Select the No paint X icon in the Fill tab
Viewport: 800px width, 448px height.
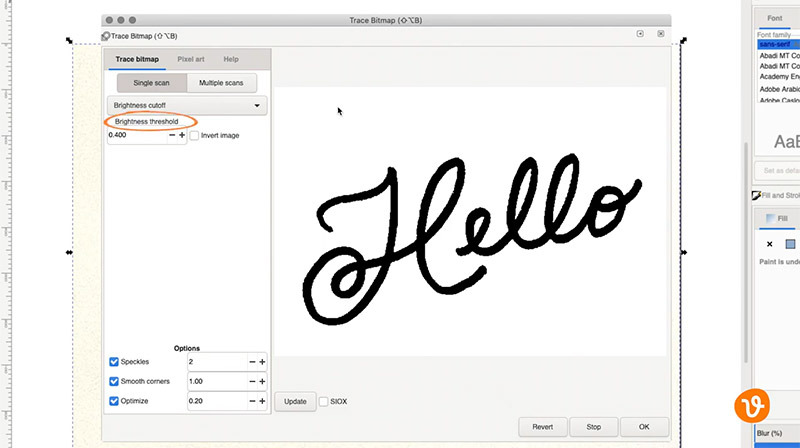tap(769, 244)
